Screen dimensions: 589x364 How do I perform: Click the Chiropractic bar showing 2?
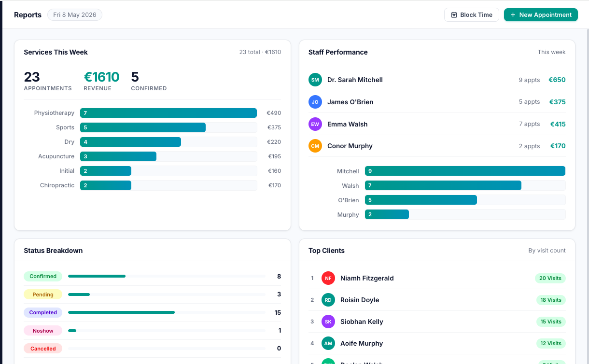tap(106, 185)
